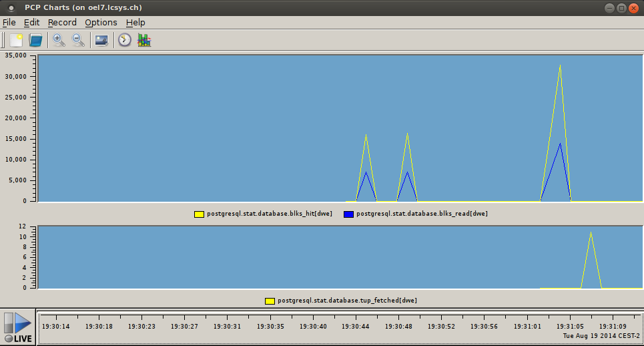Click the window menu icon in title bar
Image resolution: width=644 pixels, height=346 pixels.
point(11,8)
